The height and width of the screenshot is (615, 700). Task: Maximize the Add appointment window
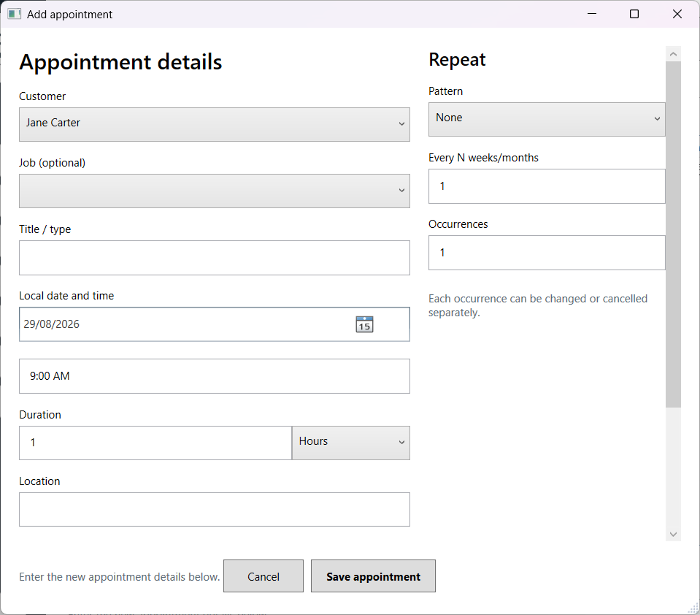click(x=634, y=14)
